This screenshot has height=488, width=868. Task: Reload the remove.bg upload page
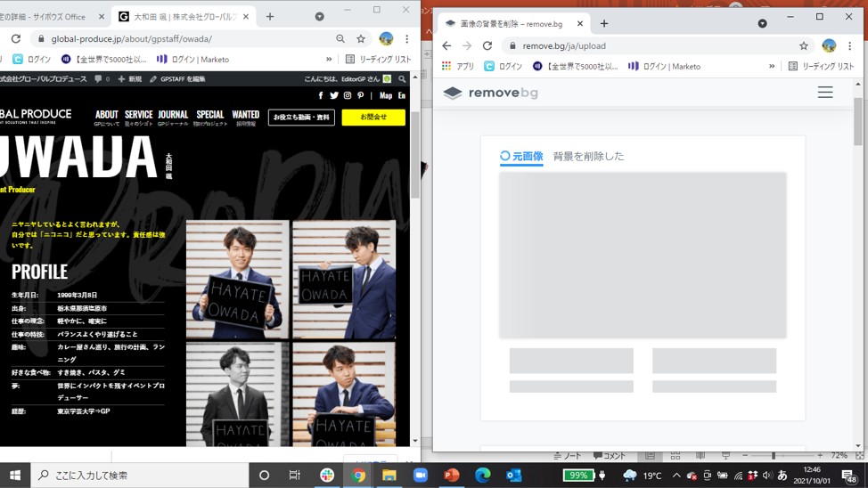tap(487, 46)
